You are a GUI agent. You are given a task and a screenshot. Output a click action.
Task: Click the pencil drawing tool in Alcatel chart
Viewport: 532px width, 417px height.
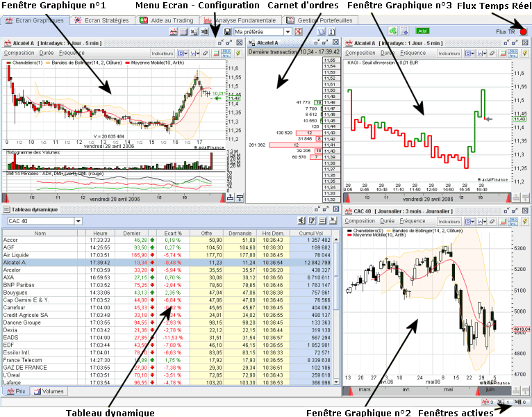click(205, 53)
